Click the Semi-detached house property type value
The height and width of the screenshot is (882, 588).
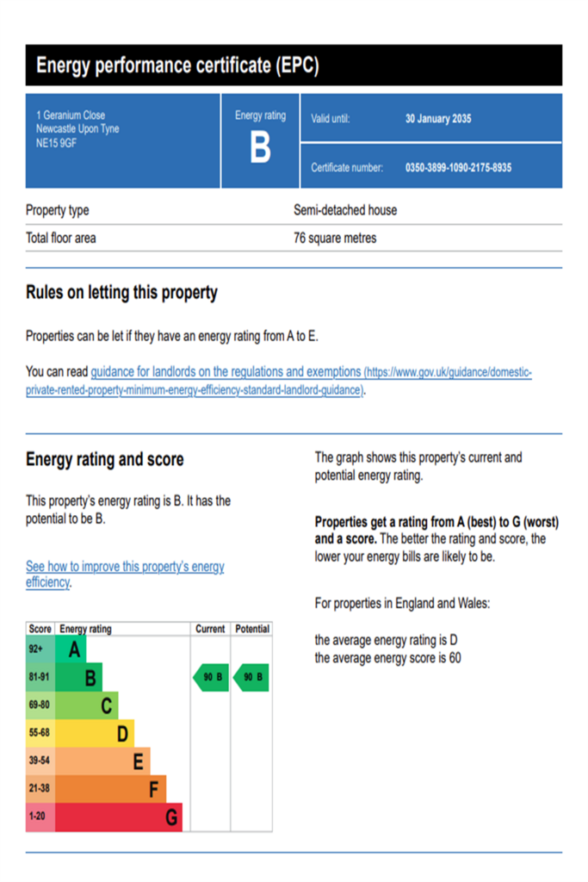(x=345, y=210)
